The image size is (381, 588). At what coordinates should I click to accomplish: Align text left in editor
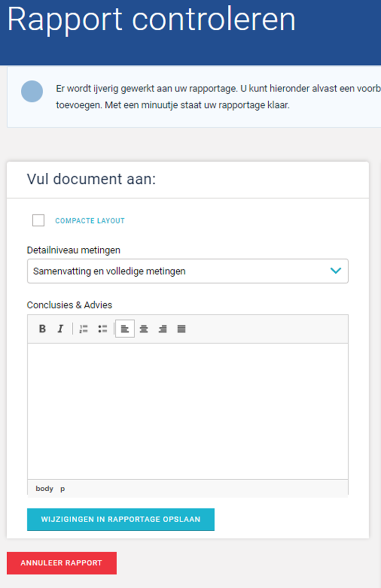coord(125,329)
